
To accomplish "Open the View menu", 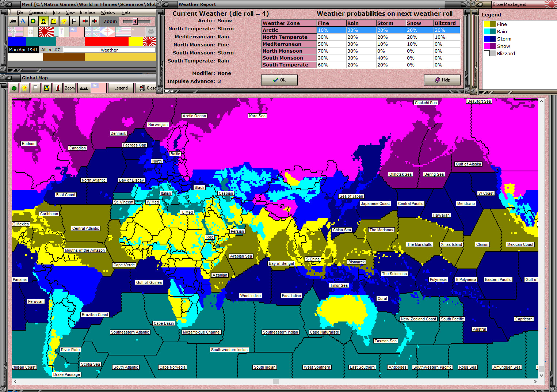I will tap(70, 12).
